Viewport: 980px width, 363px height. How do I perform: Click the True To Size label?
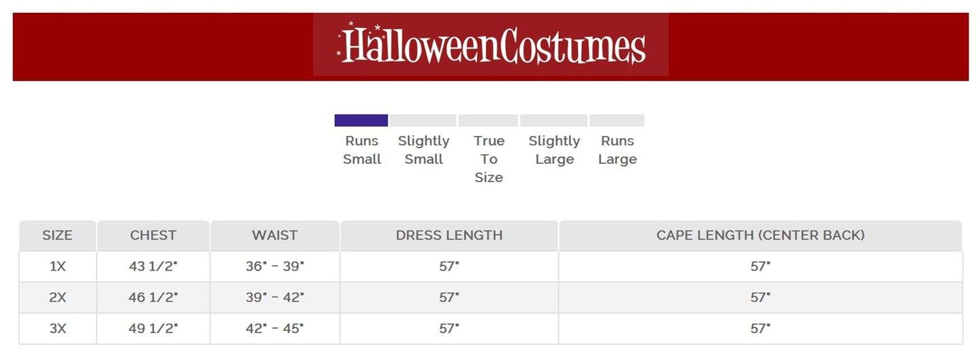click(x=489, y=159)
